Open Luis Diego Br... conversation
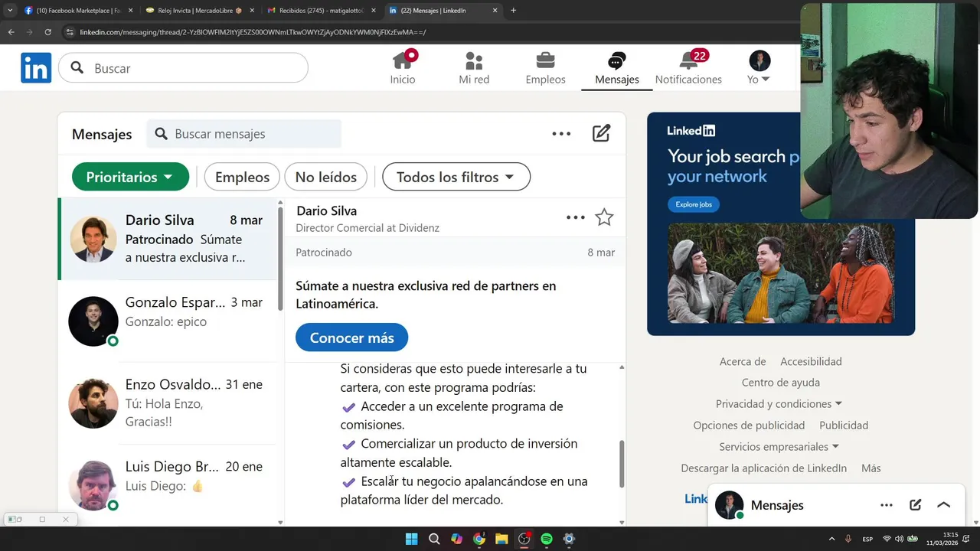This screenshot has width=980, height=551. pyautogui.click(x=167, y=485)
